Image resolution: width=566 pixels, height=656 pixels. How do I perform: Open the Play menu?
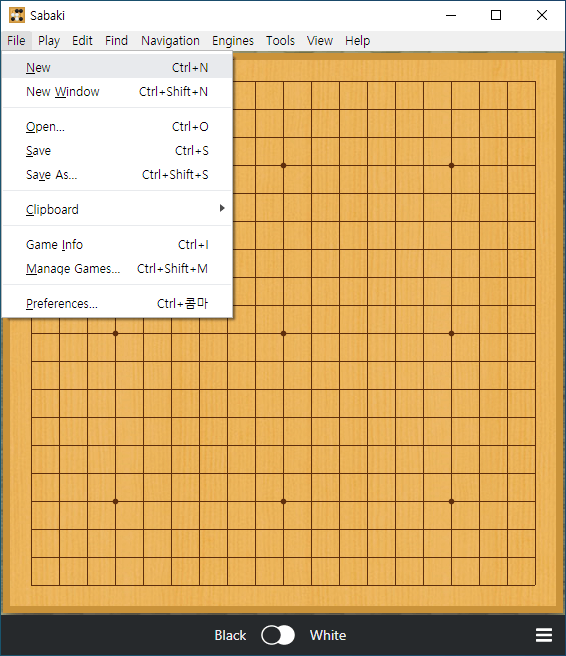49,41
